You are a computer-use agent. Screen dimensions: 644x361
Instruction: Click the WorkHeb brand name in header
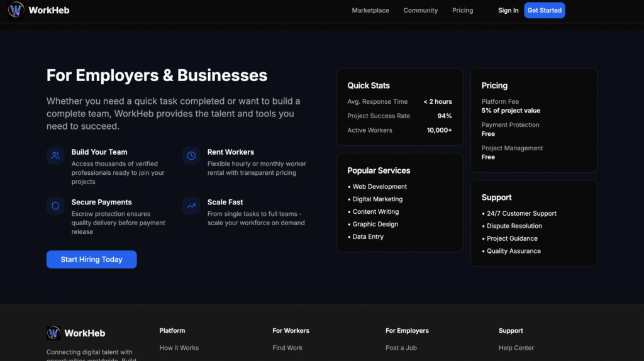pyautogui.click(x=49, y=11)
